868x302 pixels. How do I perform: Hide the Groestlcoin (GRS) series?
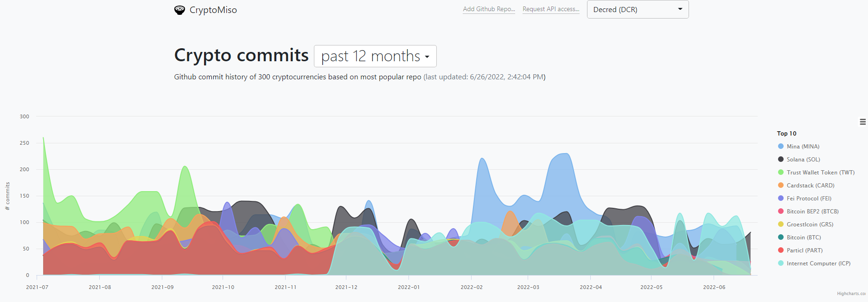[x=810, y=225]
